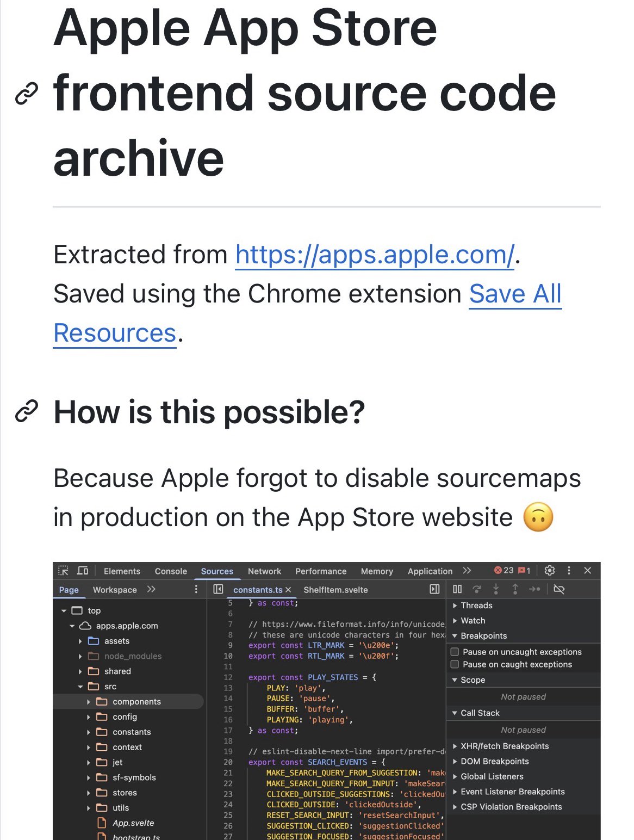
Task: Expand the components folder in the file tree
Action: click(x=88, y=702)
